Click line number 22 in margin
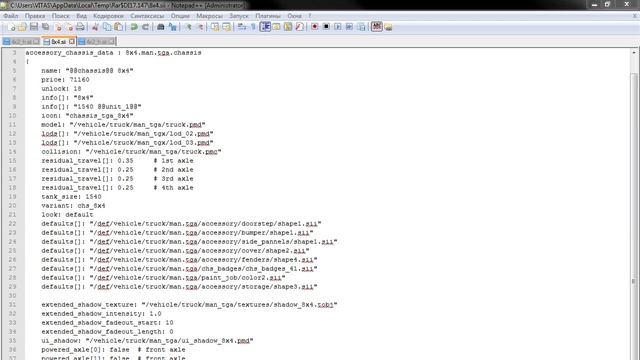 [x=12, y=224]
